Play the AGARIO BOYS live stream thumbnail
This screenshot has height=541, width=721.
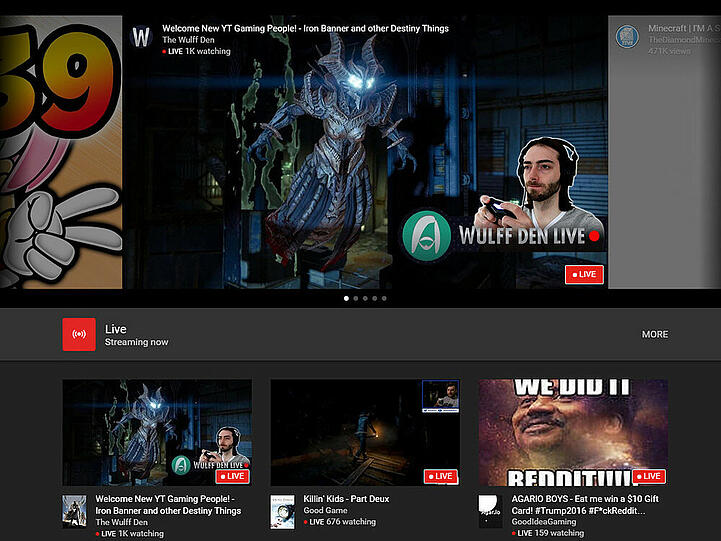(x=573, y=433)
